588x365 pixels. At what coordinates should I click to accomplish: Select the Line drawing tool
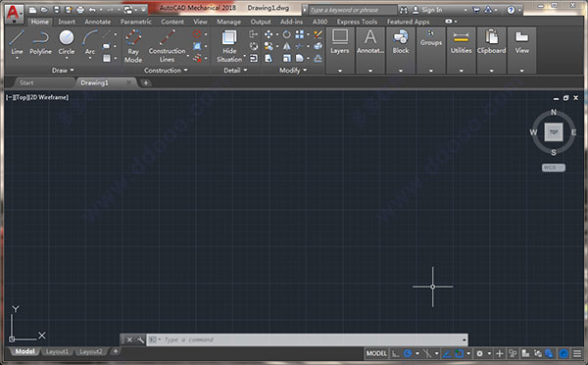[17, 42]
